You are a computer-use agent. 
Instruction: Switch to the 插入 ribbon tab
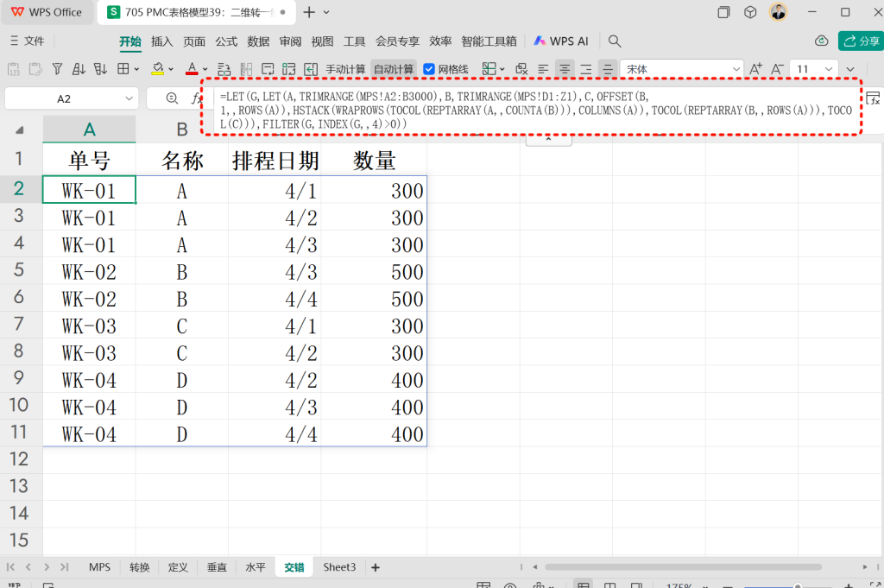pos(161,41)
